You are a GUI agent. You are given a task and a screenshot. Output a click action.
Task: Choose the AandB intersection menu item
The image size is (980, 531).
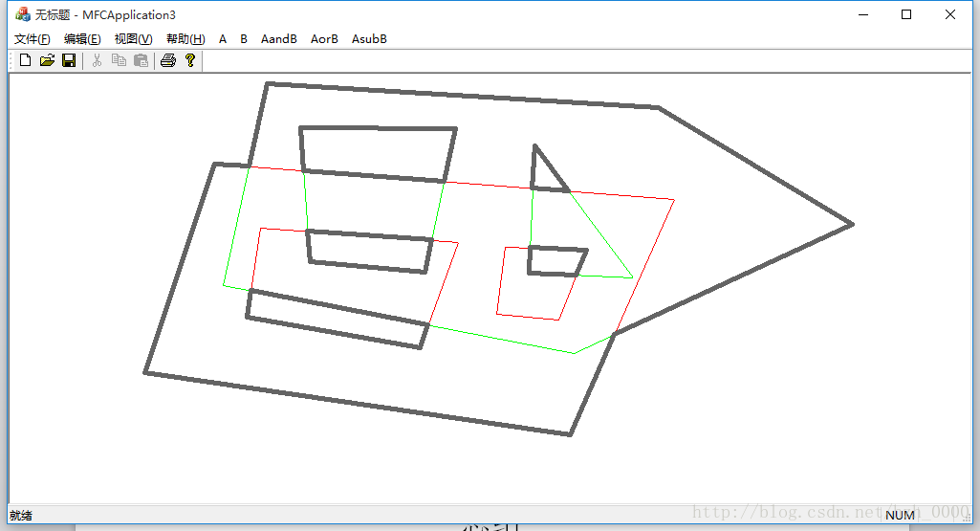[279, 39]
